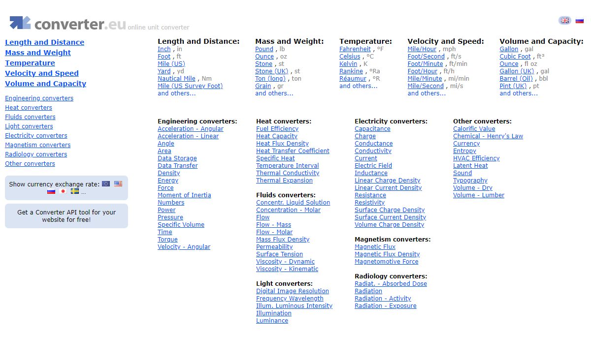
Task: Open Concentr. Liquid Solution converter
Action: [293, 203]
